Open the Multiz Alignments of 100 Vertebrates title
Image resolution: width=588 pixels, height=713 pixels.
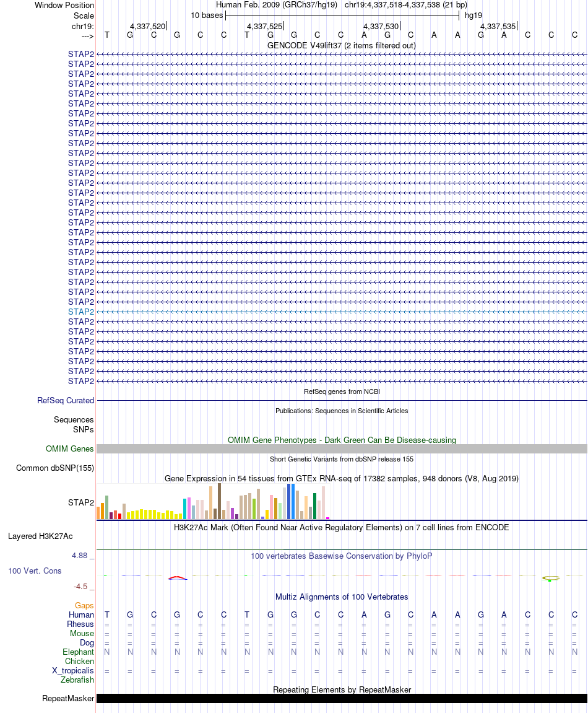(342, 597)
